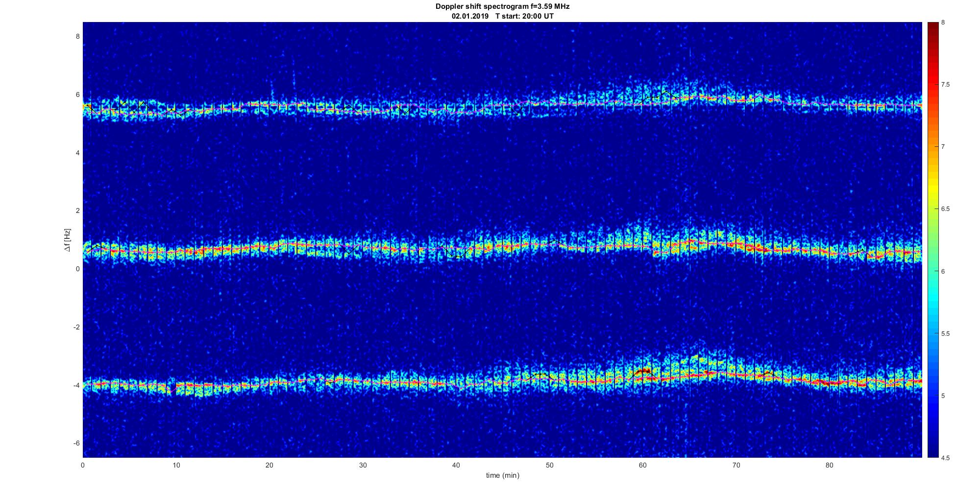Click the y-axis tick label '-2'
Viewport: 980px width, 491px height.
(x=76, y=327)
